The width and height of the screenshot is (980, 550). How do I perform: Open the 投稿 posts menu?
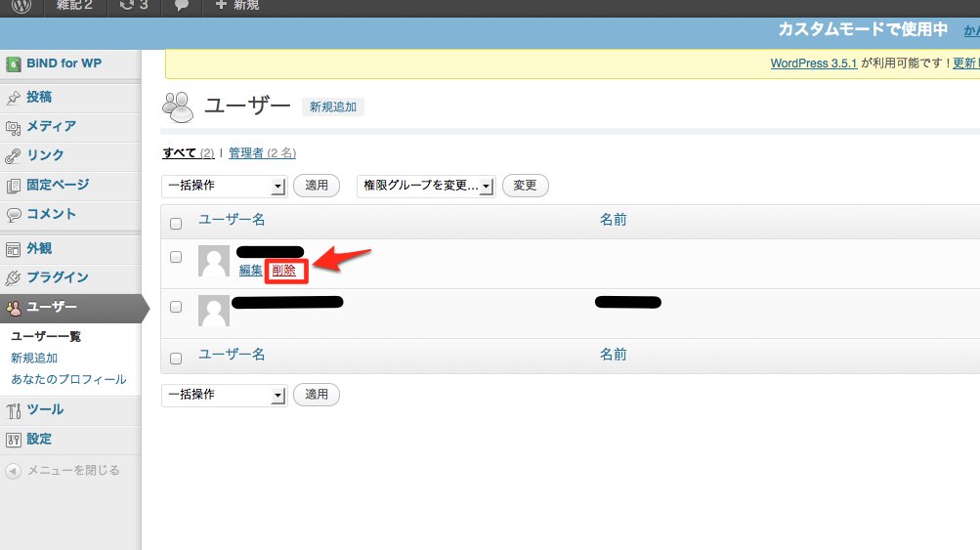39,97
